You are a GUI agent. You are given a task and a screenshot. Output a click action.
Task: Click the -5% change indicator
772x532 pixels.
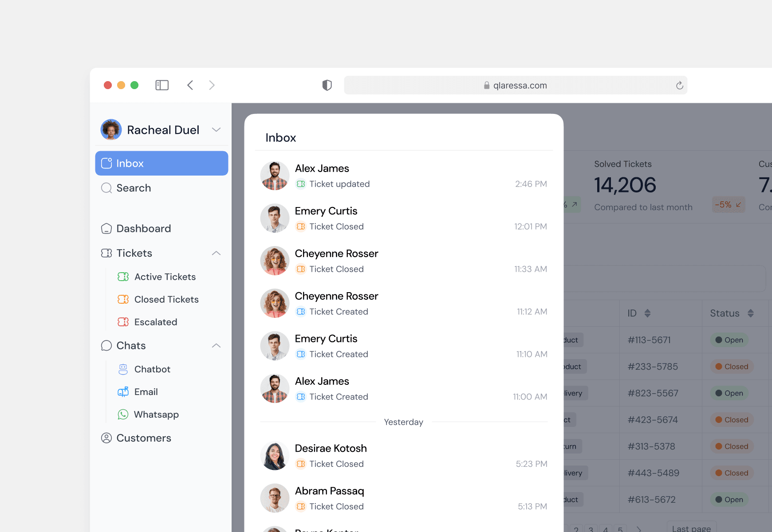(729, 205)
